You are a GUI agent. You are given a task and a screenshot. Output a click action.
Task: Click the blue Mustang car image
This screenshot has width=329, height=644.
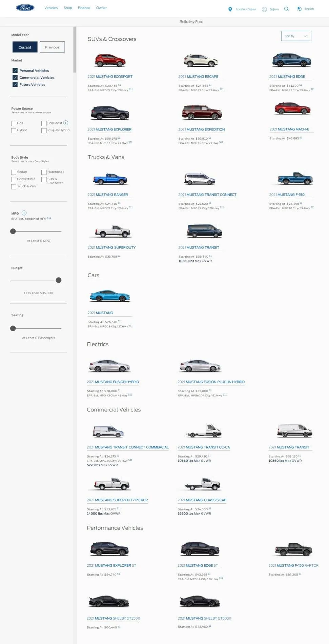point(110,296)
